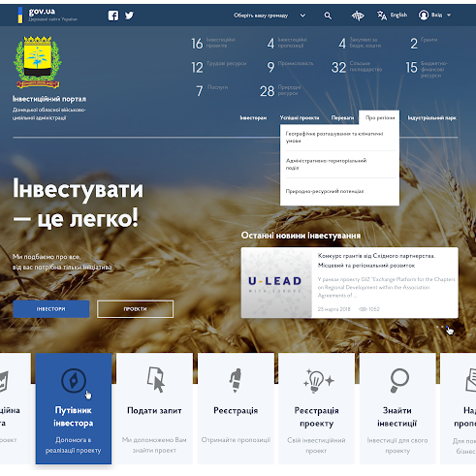Viewport: 476px width, 476px height.
Task: Open the Індустріальний парк menu item
Action: tap(432, 118)
